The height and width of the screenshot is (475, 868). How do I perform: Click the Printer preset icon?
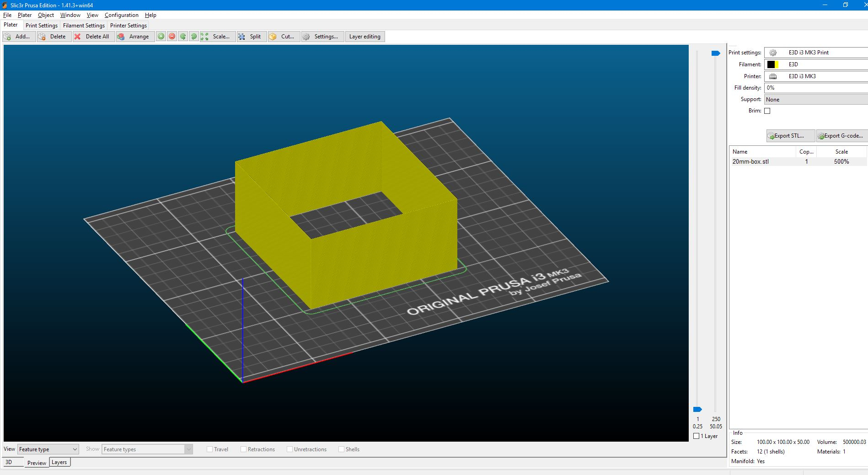(x=773, y=76)
